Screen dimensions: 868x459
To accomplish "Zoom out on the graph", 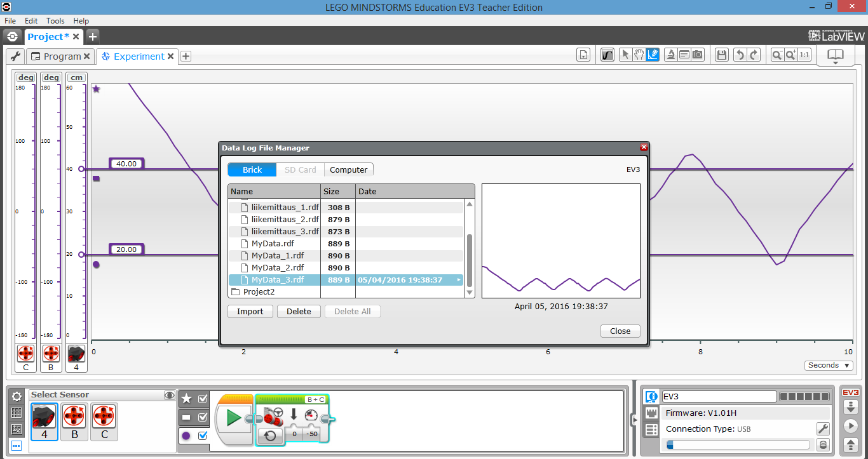I will click(x=776, y=55).
